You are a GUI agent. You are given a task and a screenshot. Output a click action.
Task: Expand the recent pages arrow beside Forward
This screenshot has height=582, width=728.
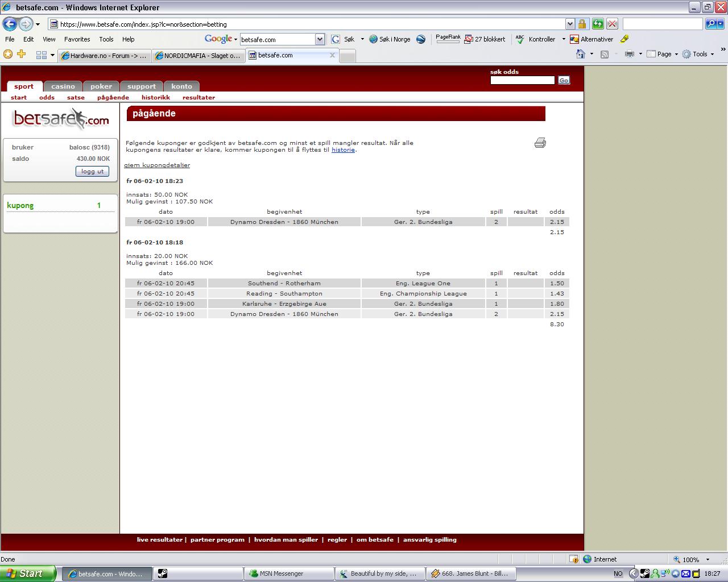pos(38,24)
